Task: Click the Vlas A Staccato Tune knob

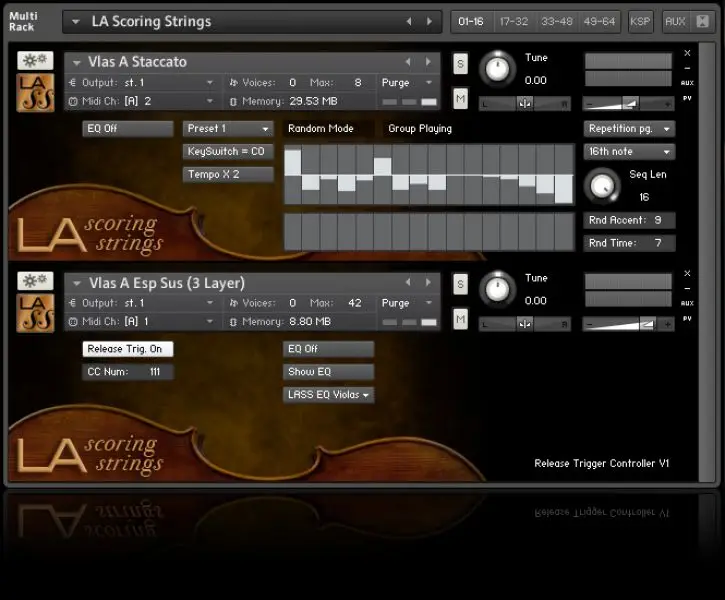Action: [498, 69]
